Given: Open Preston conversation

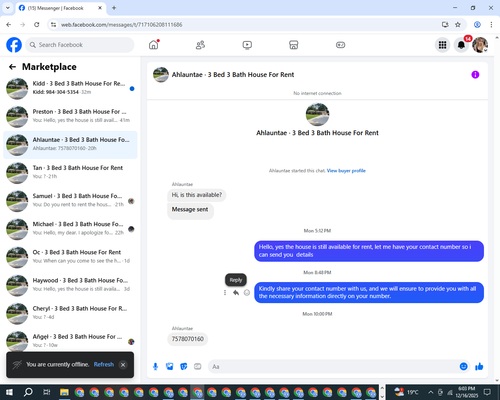Looking at the screenshot, I should click(70, 116).
